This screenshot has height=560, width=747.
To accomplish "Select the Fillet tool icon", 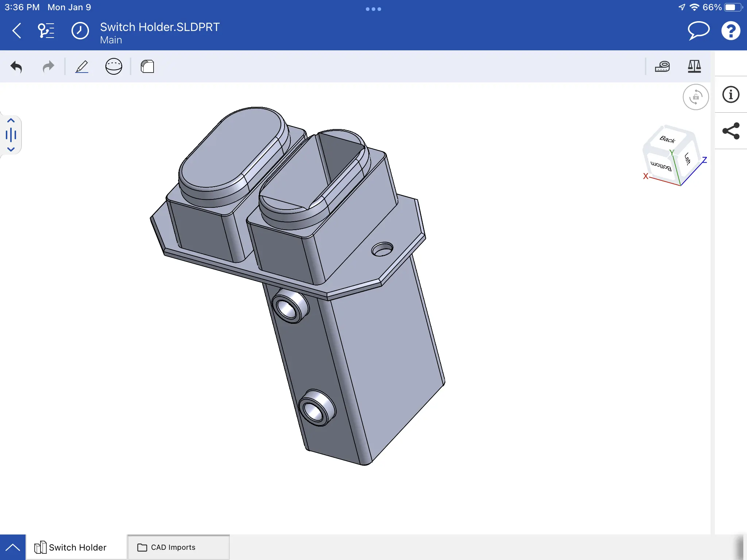I will [x=147, y=67].
